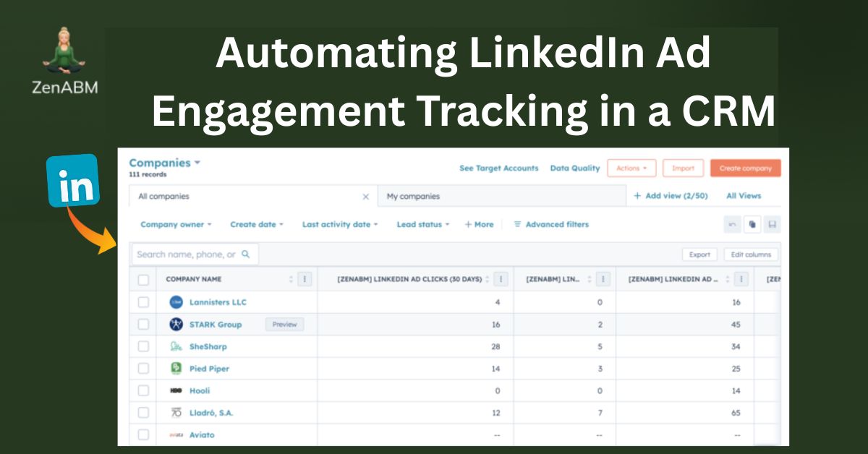Screen dimensions: 868x454
Task: Check the Hooli row checkbox
Action: (x=143, y=390)
